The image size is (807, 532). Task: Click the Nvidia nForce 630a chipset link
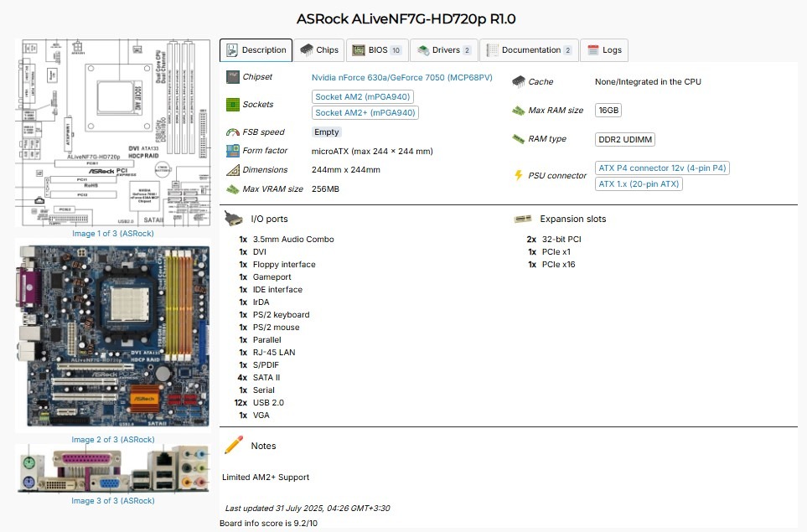[402, 78]
